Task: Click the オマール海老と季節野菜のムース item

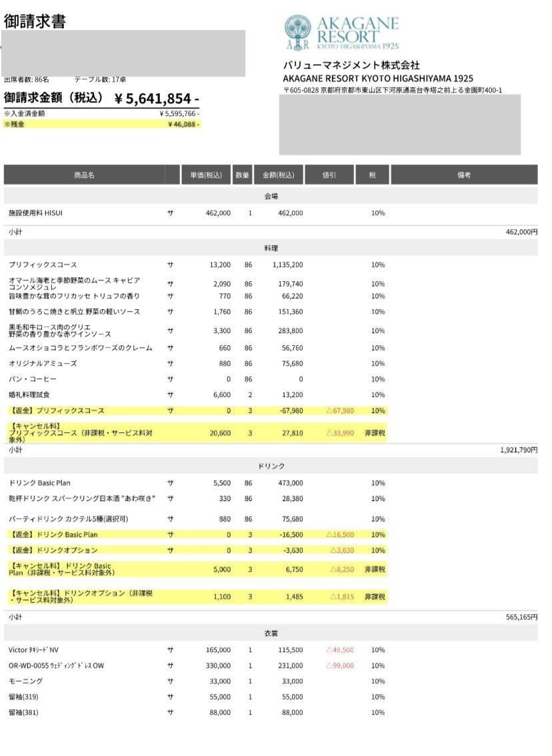Action: (x=74, y=284)
